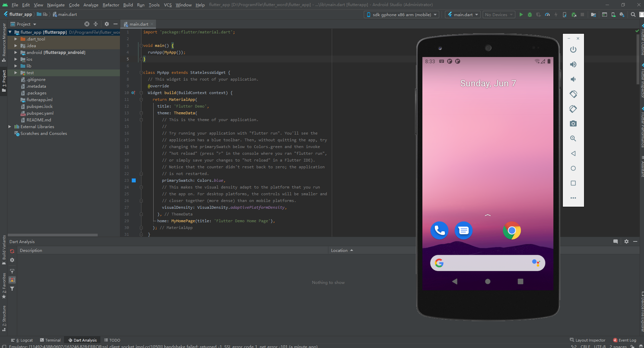Image resolution: width=644 pixels, height=348 pixels.
Task: Lower emulator volume with volume down icon
Action: point(573,79)
